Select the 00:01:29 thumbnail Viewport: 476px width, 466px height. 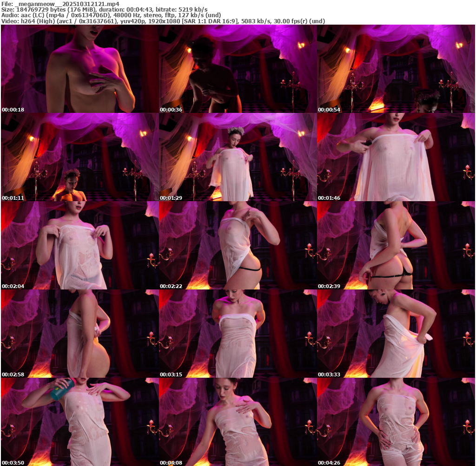click(x=238, y=157)
